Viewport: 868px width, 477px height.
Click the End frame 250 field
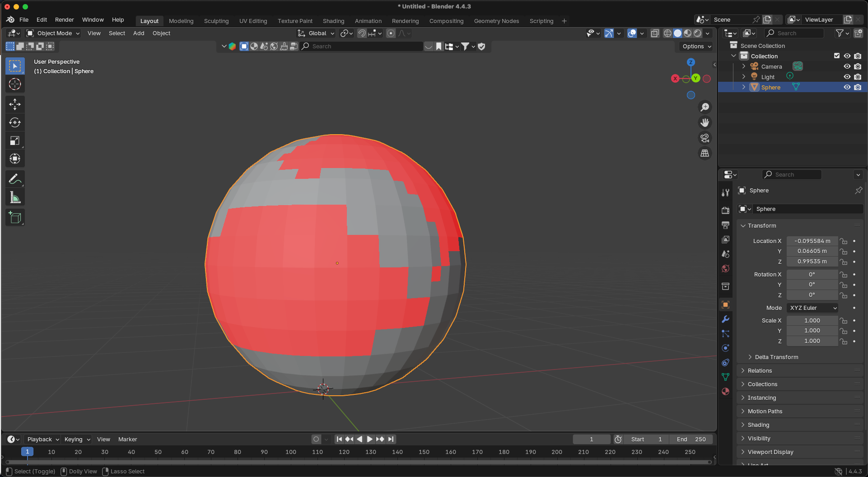[x=691, y=439]
